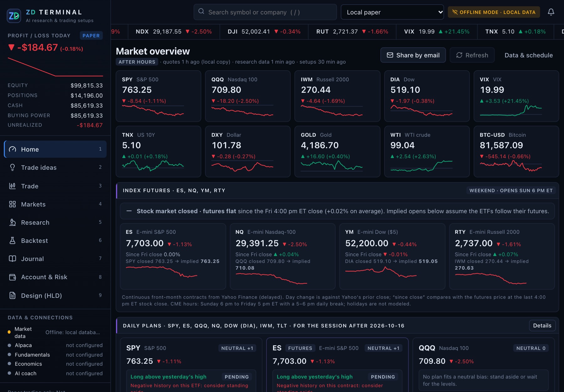This screenshot has width=564, height=392.
Task: Click the ZD Terminal logo icon
Action: [x=14, y=16]
